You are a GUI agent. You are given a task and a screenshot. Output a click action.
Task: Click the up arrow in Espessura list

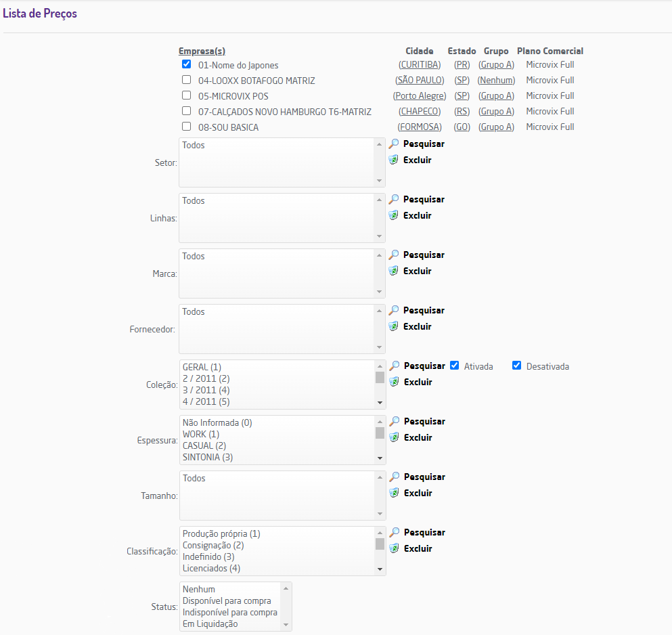(380, 422)
